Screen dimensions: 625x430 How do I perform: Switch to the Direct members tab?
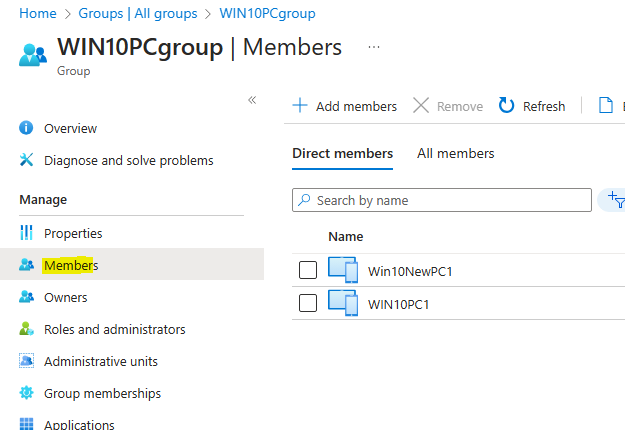tap(342, 153)
